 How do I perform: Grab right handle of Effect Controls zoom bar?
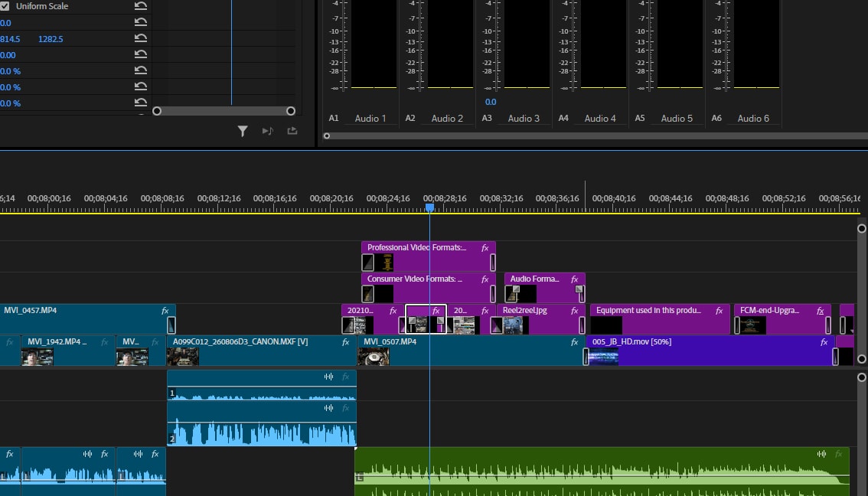(291, 111)
